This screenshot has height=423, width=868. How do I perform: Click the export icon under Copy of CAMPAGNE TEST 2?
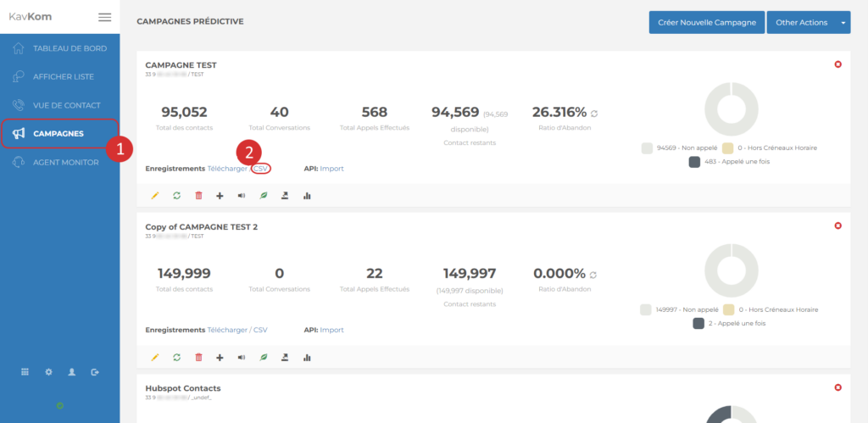[x=285, y=358]
